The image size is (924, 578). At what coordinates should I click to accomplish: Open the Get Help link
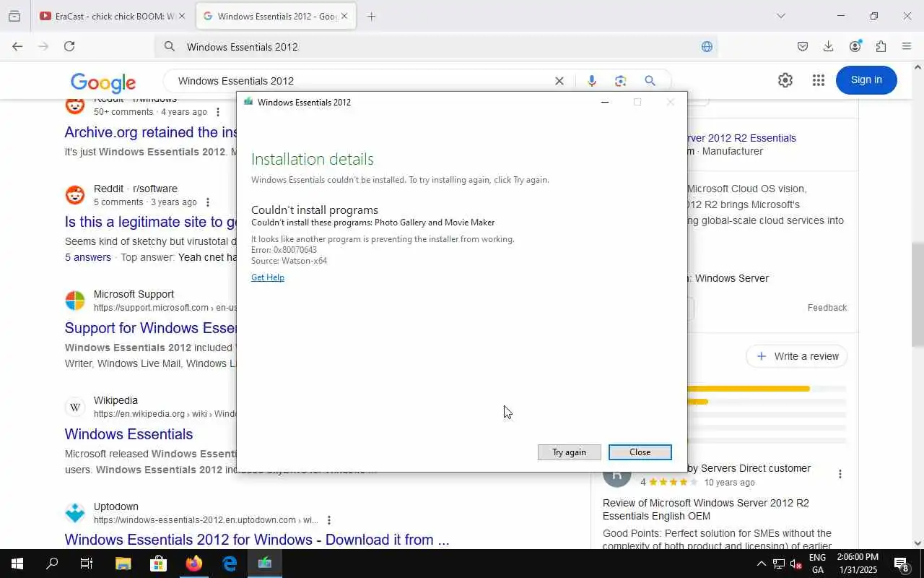coord(268,277)
